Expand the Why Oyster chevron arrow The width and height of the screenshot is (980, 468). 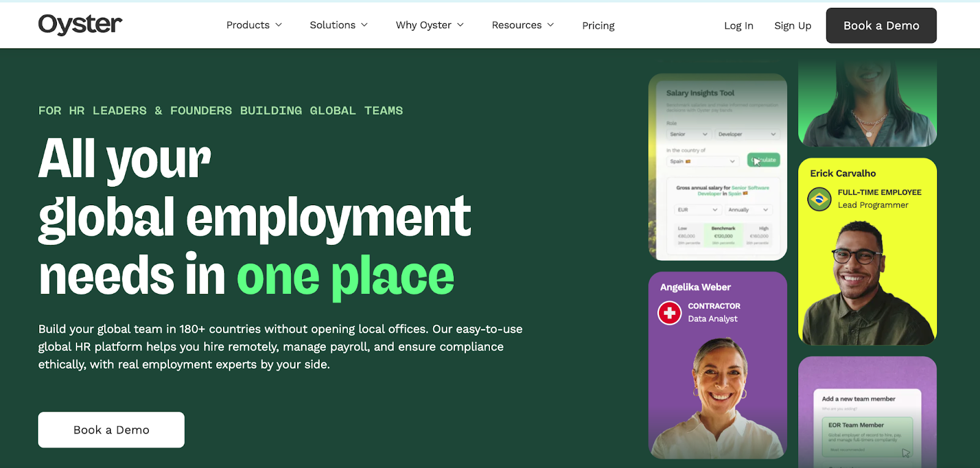[x=461, y=25]
